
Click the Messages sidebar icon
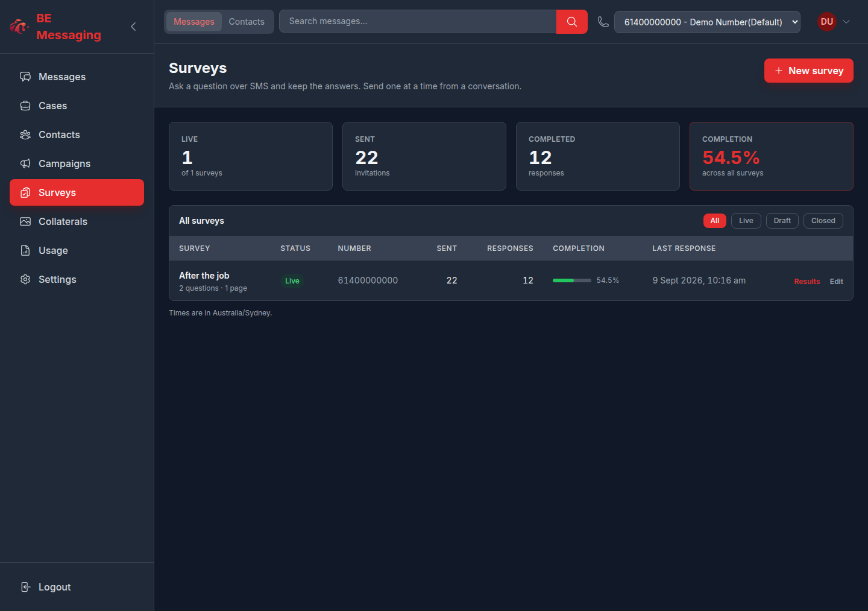[x=25, y=77]
